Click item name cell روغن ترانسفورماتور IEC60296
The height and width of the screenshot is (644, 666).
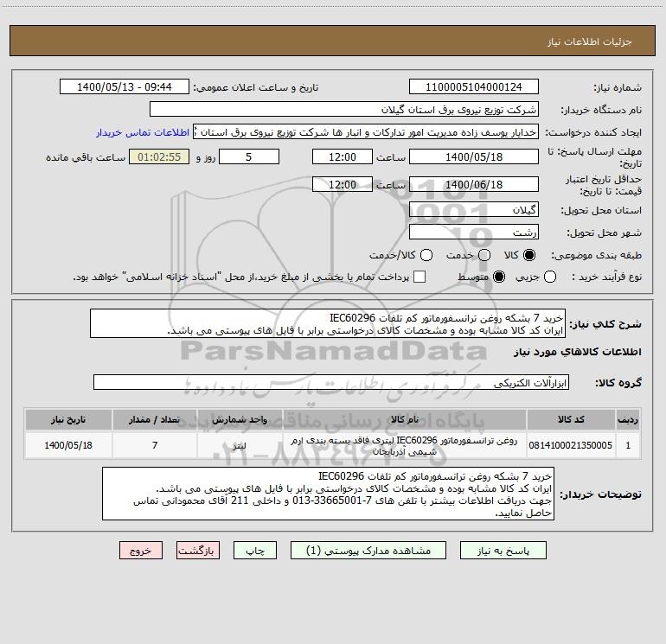click(405, 445)
